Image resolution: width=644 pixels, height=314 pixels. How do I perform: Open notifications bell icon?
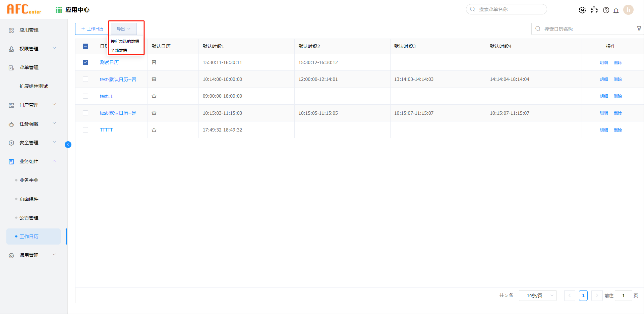616,10
